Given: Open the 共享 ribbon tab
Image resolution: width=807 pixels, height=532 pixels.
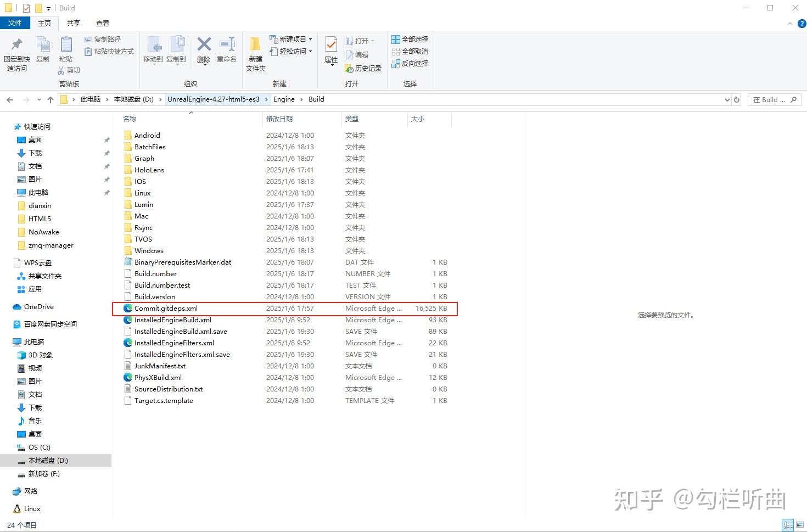Looking at the screenshot, I should tap(72, 23).
